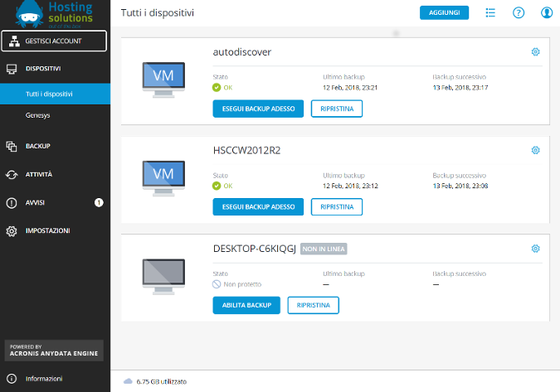Viewport: 560px width, 392px height.
Task: Switch to list view icon
Action: 490,12
